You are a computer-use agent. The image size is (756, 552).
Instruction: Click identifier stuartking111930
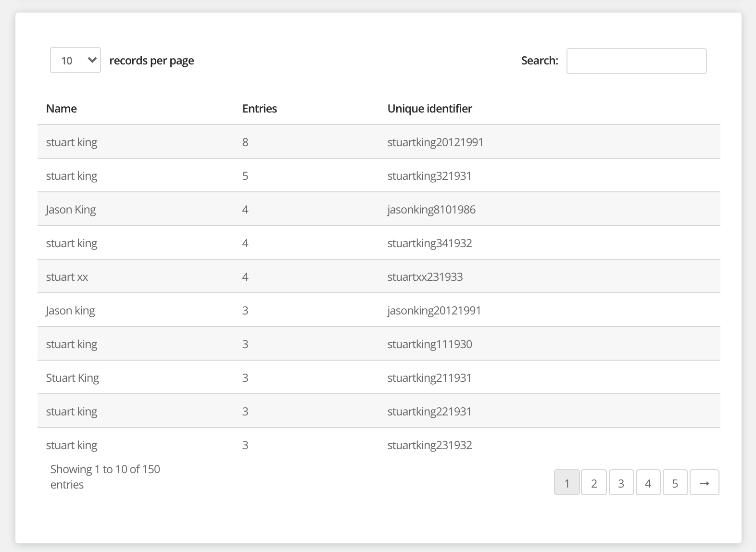(429, 344)
